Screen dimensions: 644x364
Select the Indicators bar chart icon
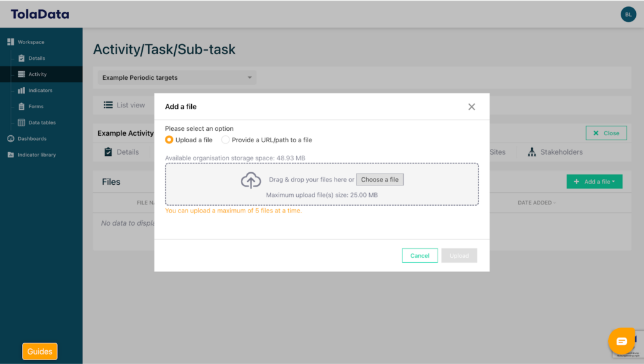click(21, 91)
